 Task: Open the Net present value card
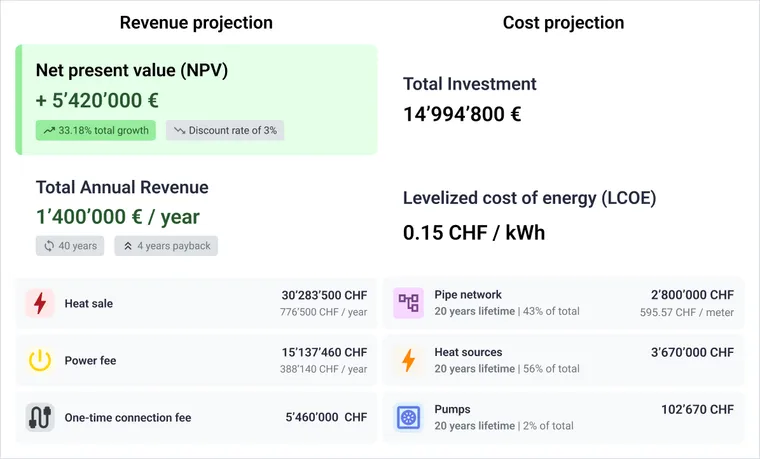click(x=196, y=100)
